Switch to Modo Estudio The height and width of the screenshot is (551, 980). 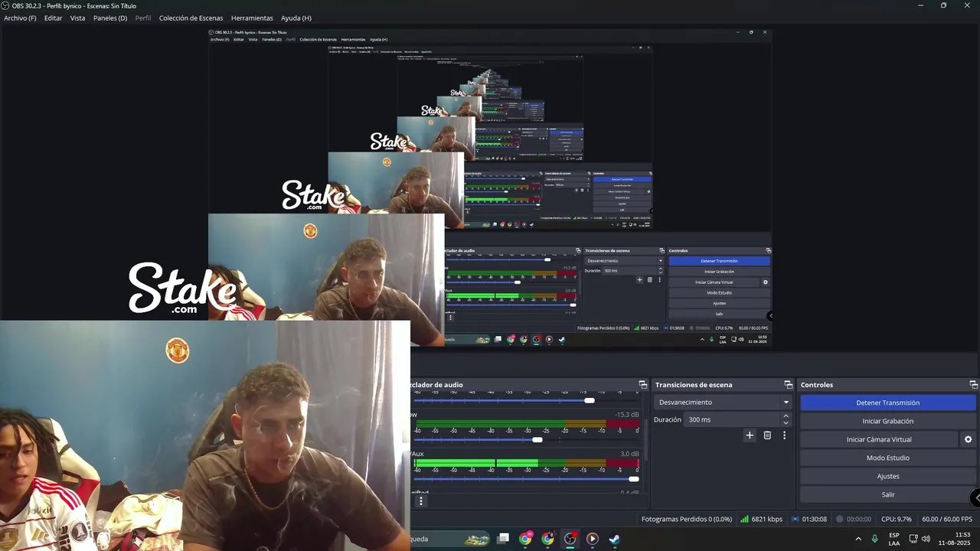click(x=888, y=458)
